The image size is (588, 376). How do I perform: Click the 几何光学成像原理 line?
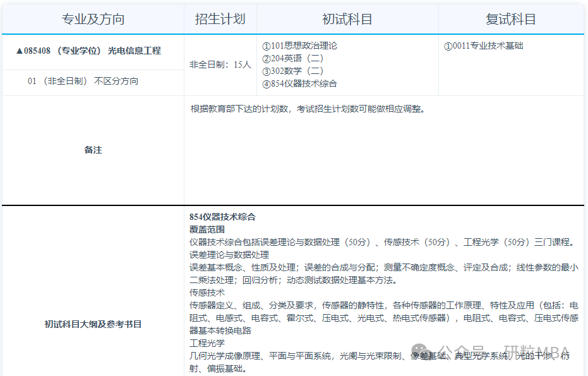380,356
